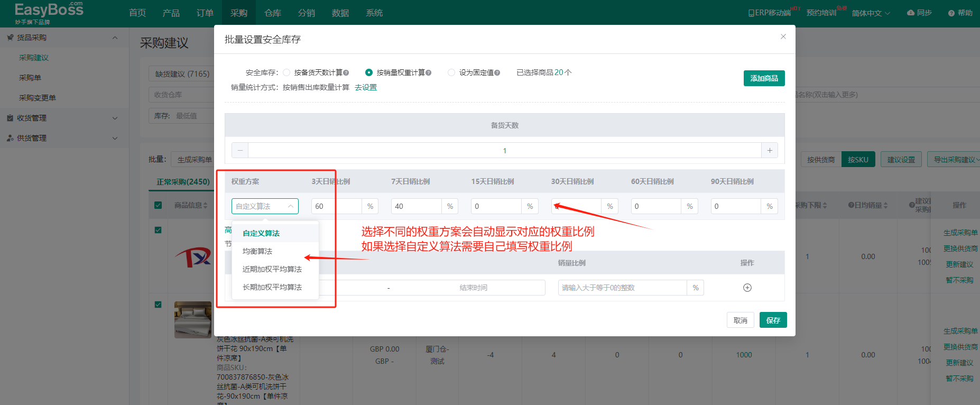
Task: Click the 按供货商 toggle button
Action: tap(821, 159)
